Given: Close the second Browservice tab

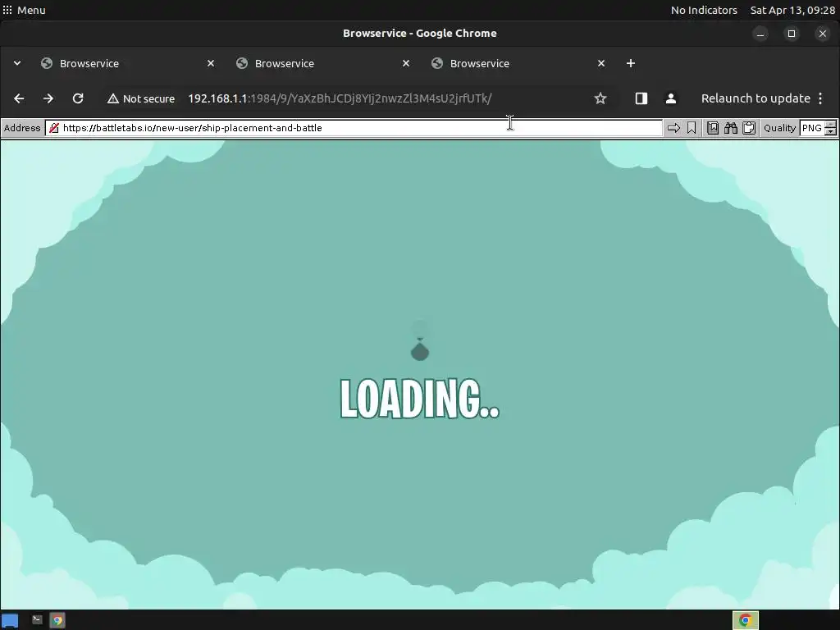Looking at the screenshot, I should point(406,63).
